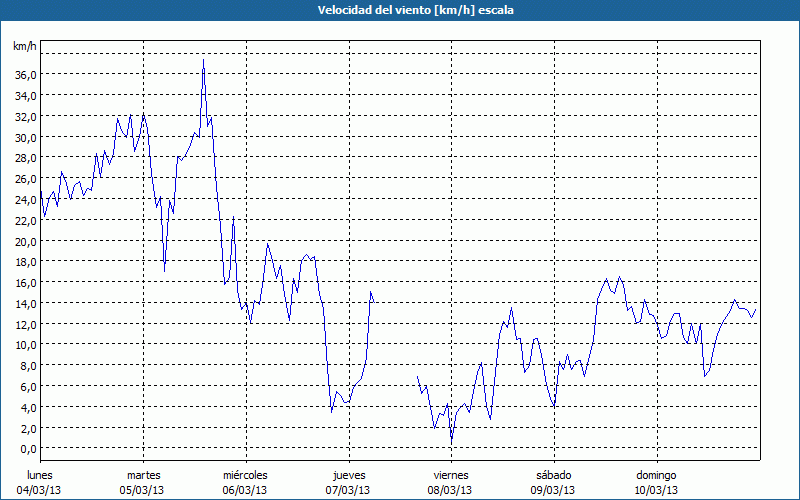Click the 04/03/13 date label
This screenshot has height=500, width=800.
40,490
